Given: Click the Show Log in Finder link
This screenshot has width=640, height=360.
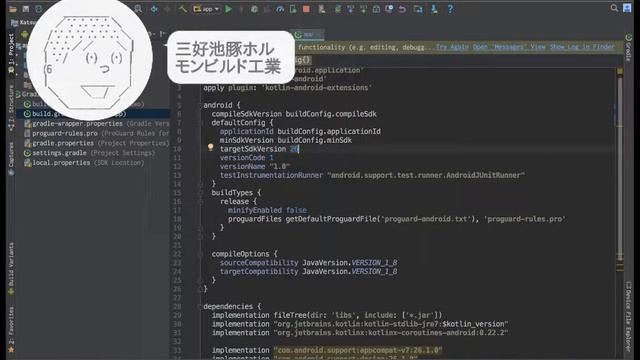Looking at the screenshot, I should tap(582, 47).
